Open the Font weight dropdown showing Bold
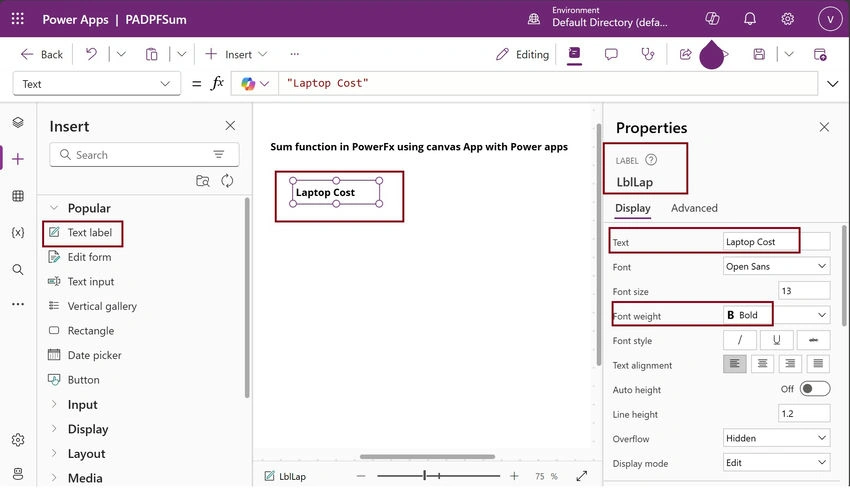 pyautogui.click(x=776, y=315)
